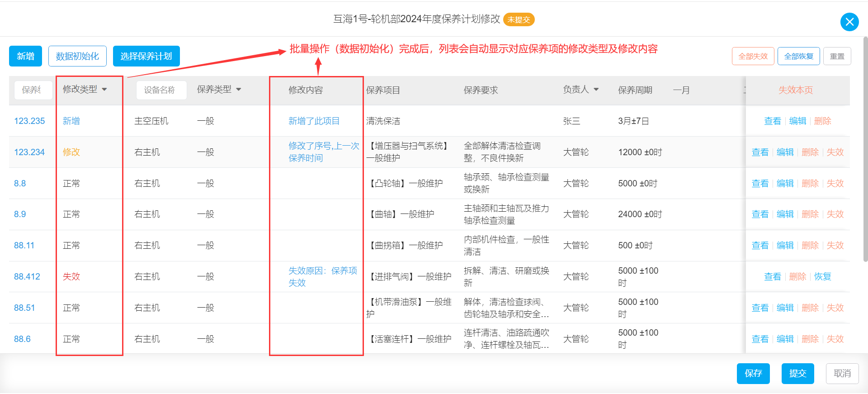The height and width of the screenshot is (394, 868).
Task: Open item number 8.9
Action: (20, 214)
